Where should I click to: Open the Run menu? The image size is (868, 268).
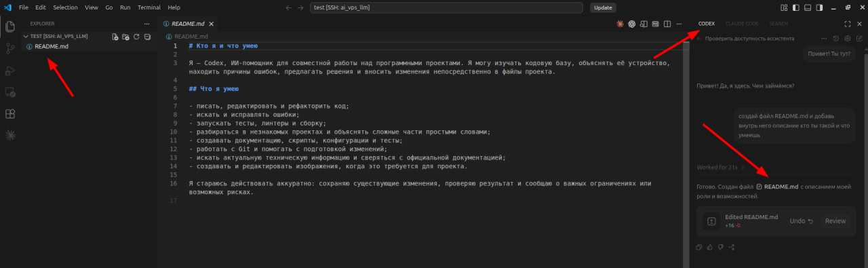[125, 7]
